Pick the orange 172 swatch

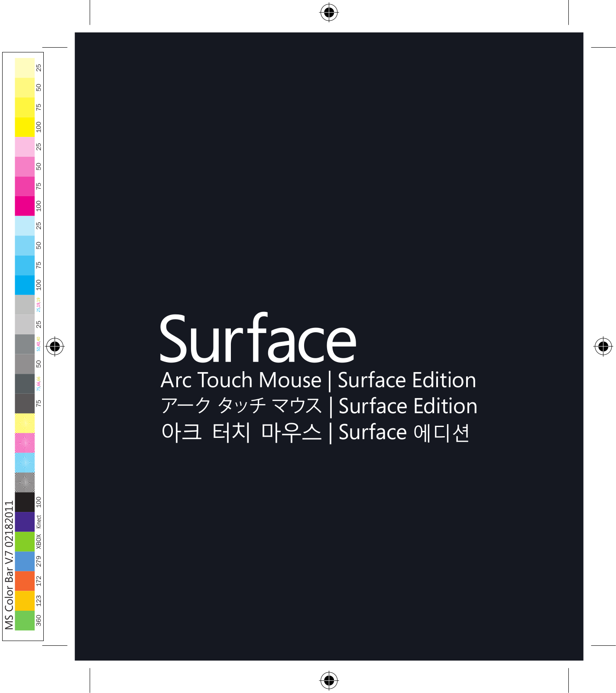pos(25,581)
